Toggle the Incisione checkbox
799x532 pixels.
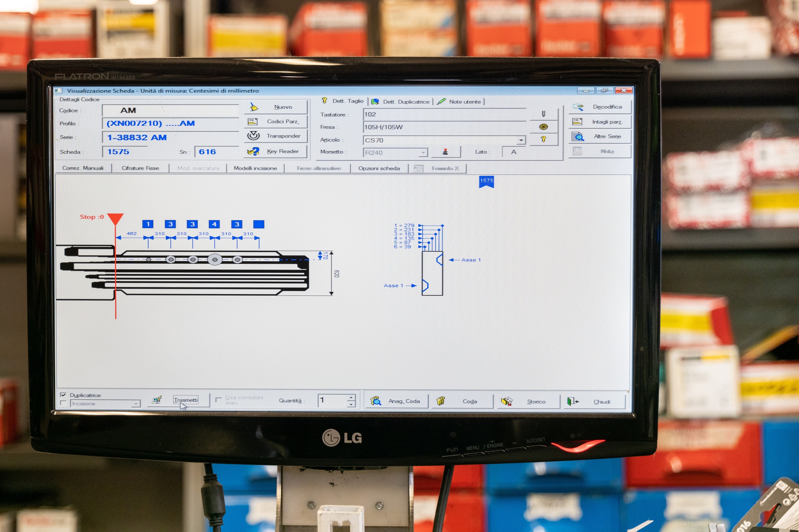tap(63, 403)
